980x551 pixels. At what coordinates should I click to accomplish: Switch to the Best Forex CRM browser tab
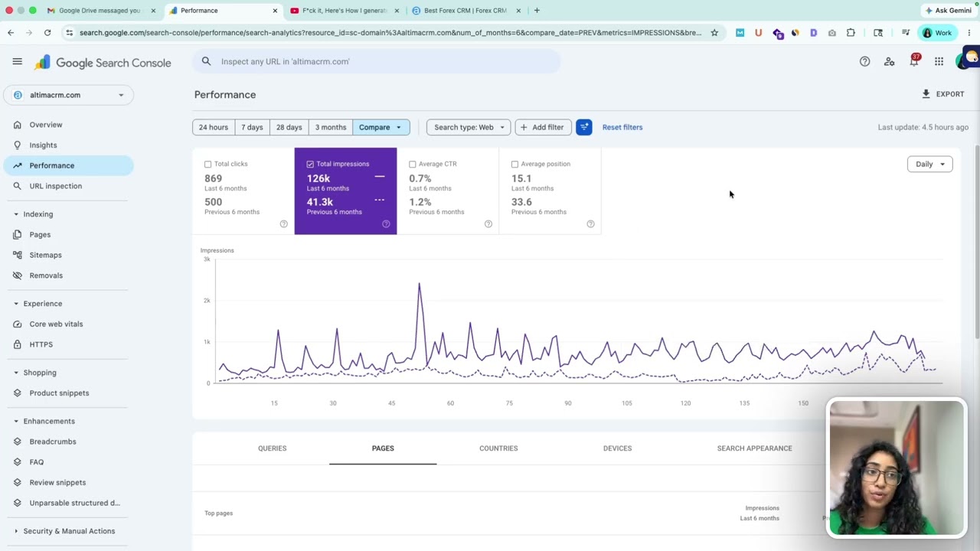[x=465, y=11]
